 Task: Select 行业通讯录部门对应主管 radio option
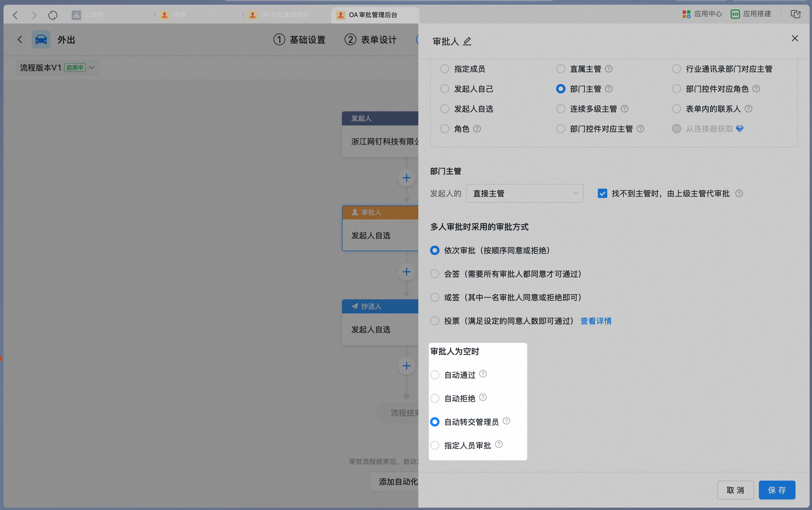[677, 69]
